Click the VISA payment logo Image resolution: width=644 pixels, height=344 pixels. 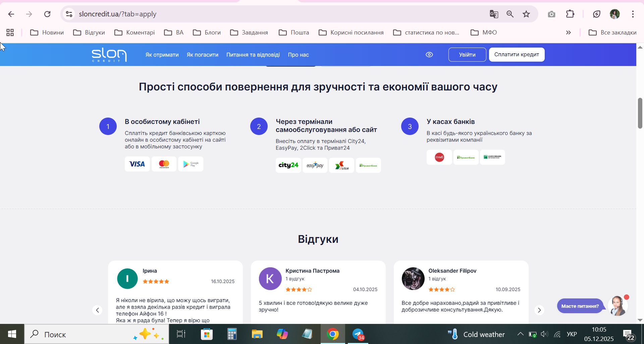(137, 164)
